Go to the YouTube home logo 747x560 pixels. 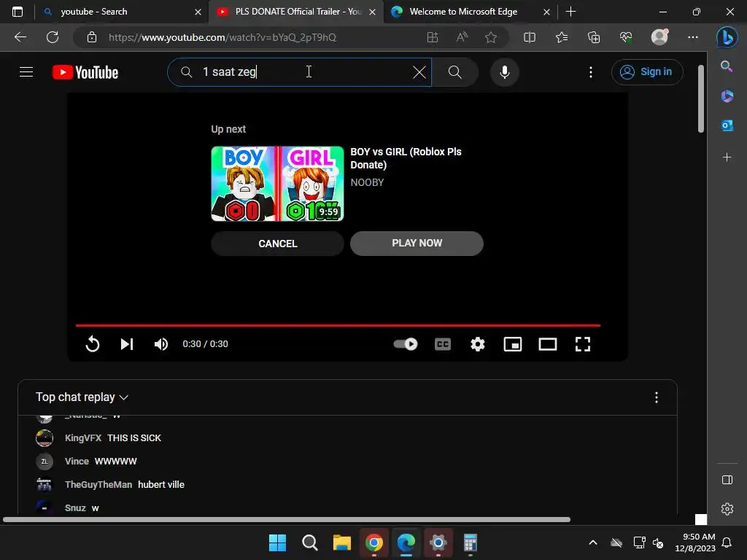(85, 72)
